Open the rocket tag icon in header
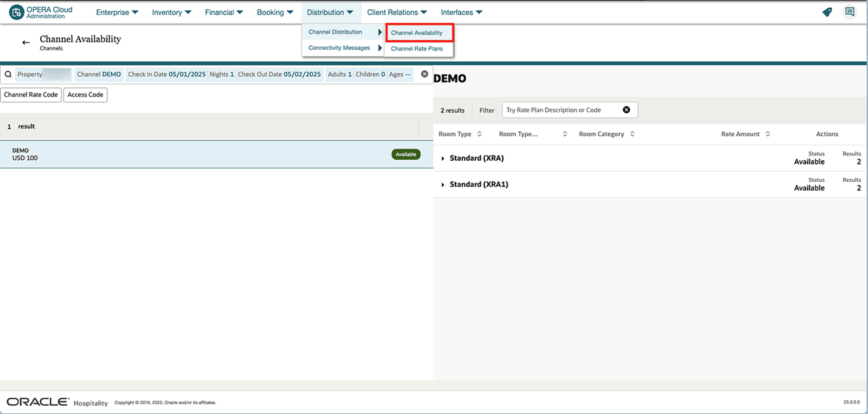 pyautogui.click(x=827, y=12)
